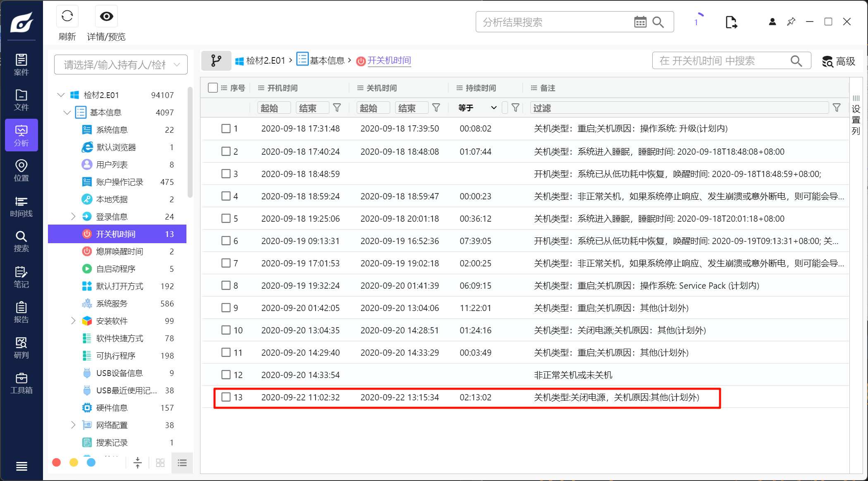Click the 开机时间 filter funnel icon
This screenshot has width=868, height=481.
tap(337, 108)
